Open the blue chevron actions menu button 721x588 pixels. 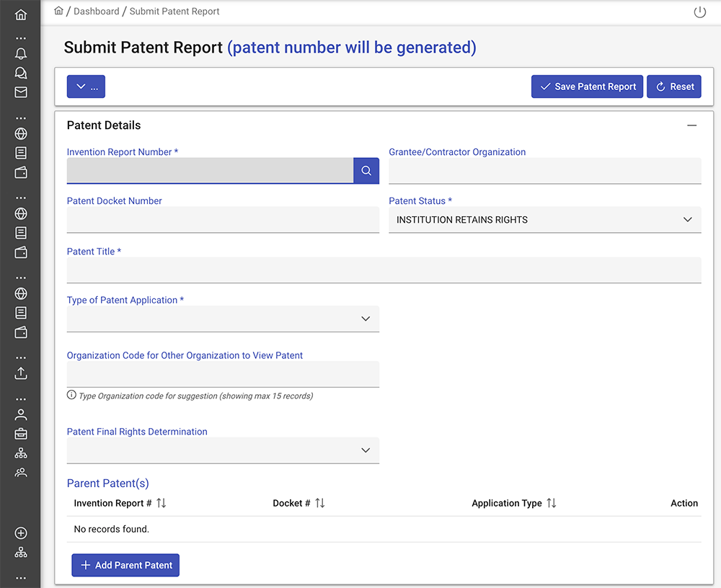[86, 86]
